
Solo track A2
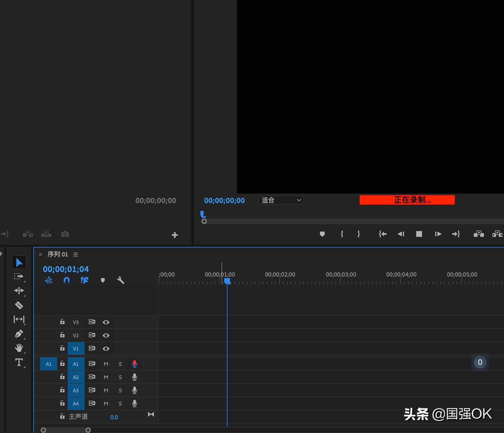120,377
